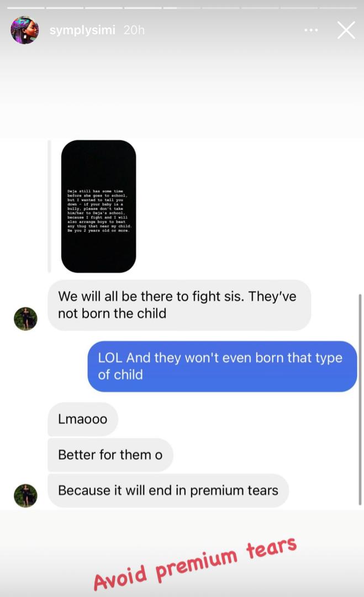Tap sender avatar beside 'We will all be there'
Viewport: 364px width, 597px height.
25,319
